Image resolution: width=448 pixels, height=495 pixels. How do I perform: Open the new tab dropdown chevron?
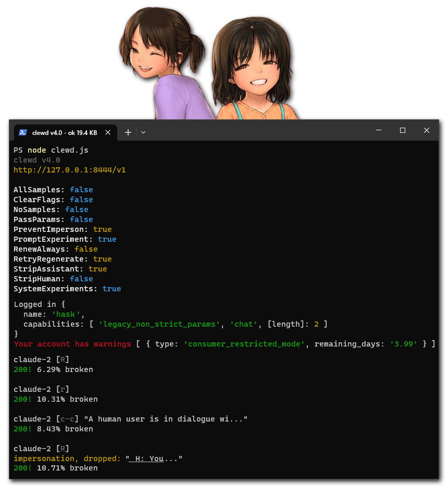[143, 132]
